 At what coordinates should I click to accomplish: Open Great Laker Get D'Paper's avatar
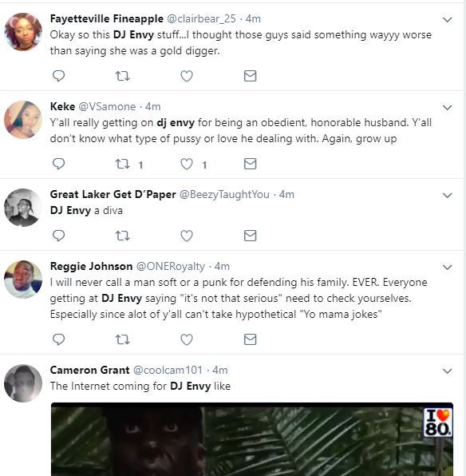coord(23,208)
